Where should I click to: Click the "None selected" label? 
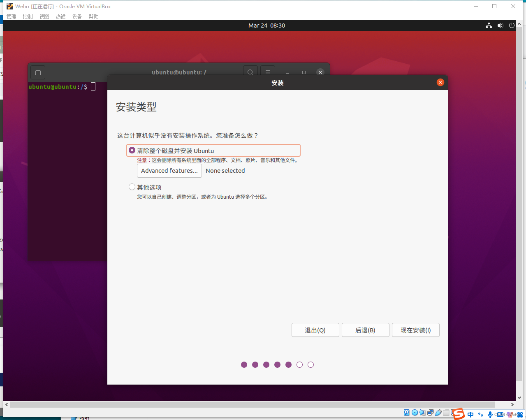225,171
